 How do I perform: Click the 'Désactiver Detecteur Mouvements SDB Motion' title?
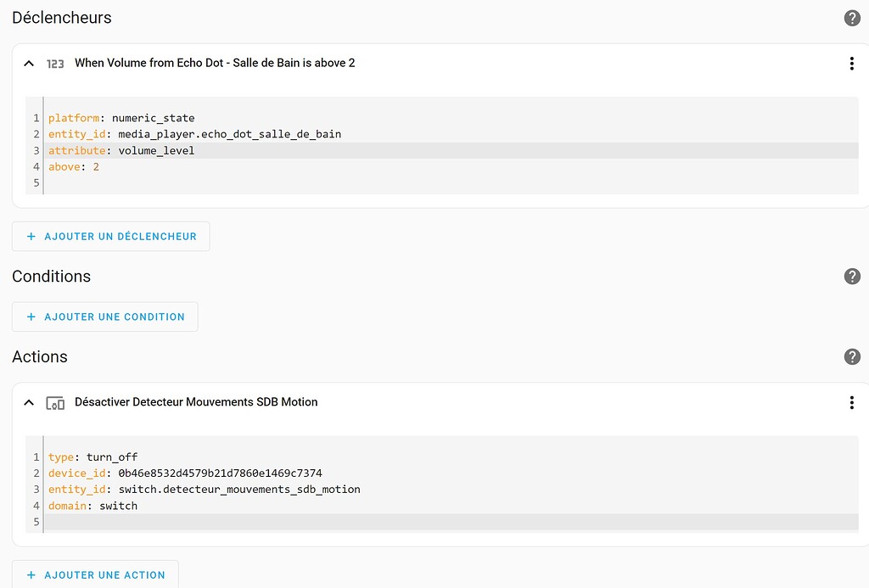point(196,402)
